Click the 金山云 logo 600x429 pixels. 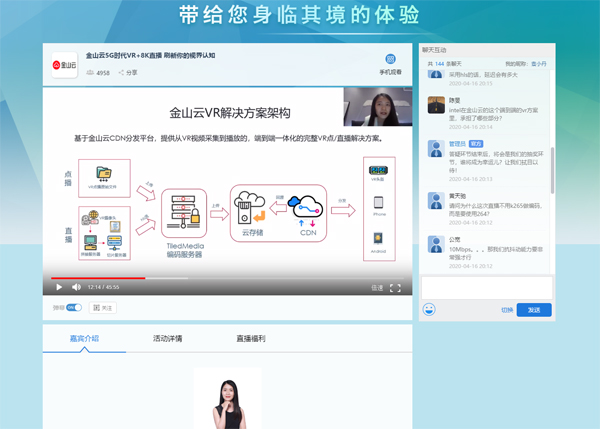[x=64, y=65]
